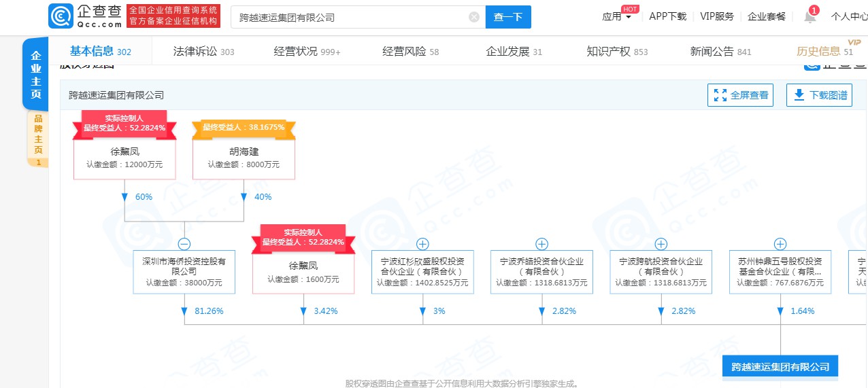Expand the 宁波乔皓投资合伙企业 node
Viewport: 868px width, 388px height.
click(541, 244)
